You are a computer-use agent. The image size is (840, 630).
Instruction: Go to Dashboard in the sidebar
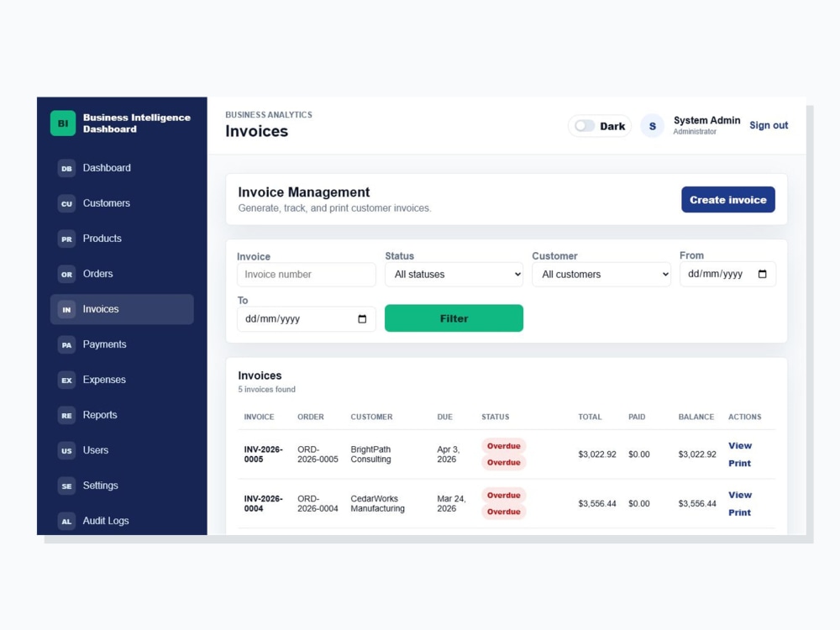point(122,168)
